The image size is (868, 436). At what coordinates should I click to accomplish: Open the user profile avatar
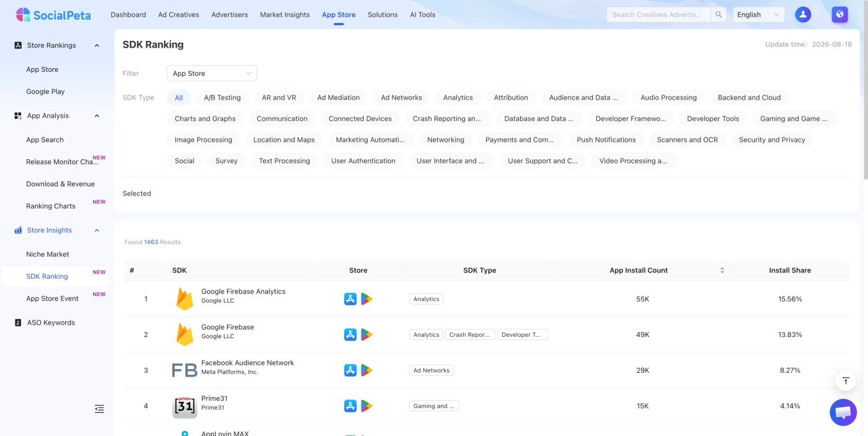tap(803, 15)
